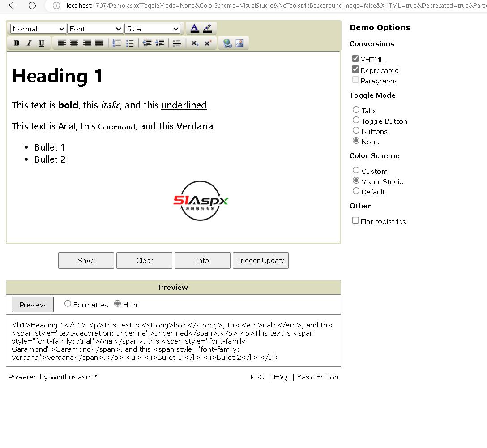Toggle italic formatting in the editor toolbar

coord(29,43)
